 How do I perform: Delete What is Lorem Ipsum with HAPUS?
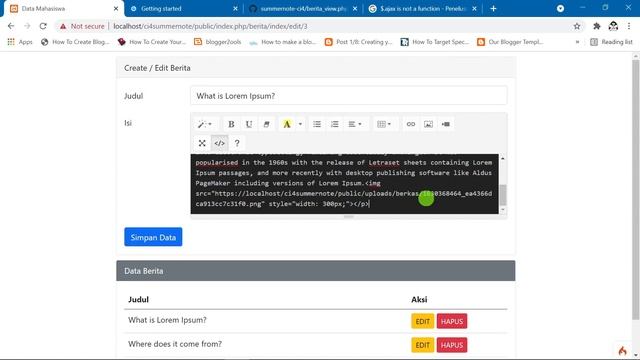(x=452, y=321)
